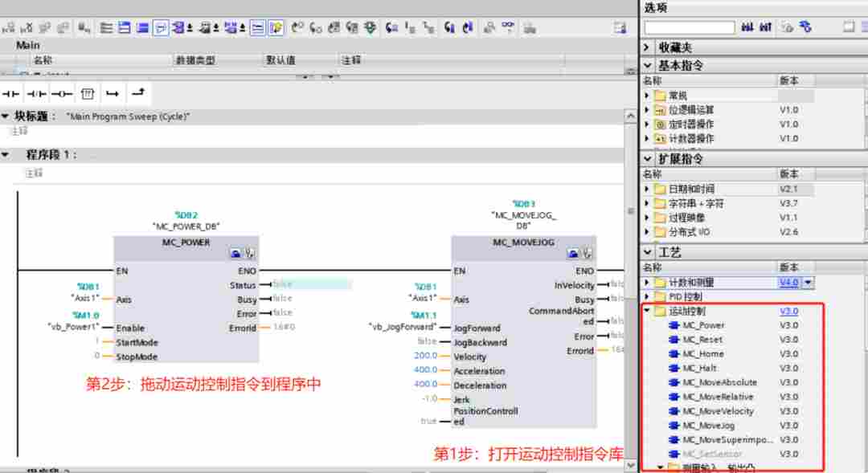
Task: Click the open branch icon
Action: [113, 94]
